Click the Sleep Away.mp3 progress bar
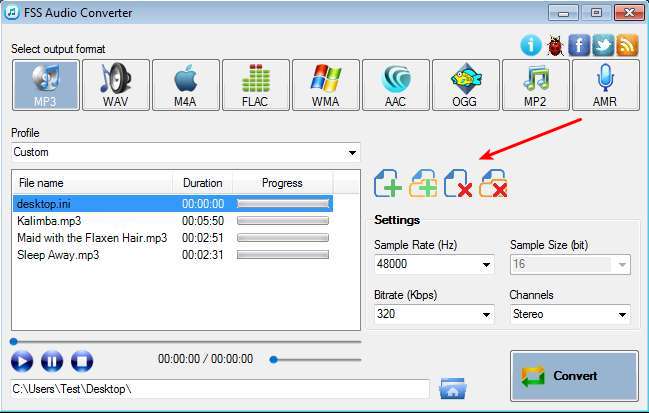Viewport: 649px width, 413px height. 283,255
